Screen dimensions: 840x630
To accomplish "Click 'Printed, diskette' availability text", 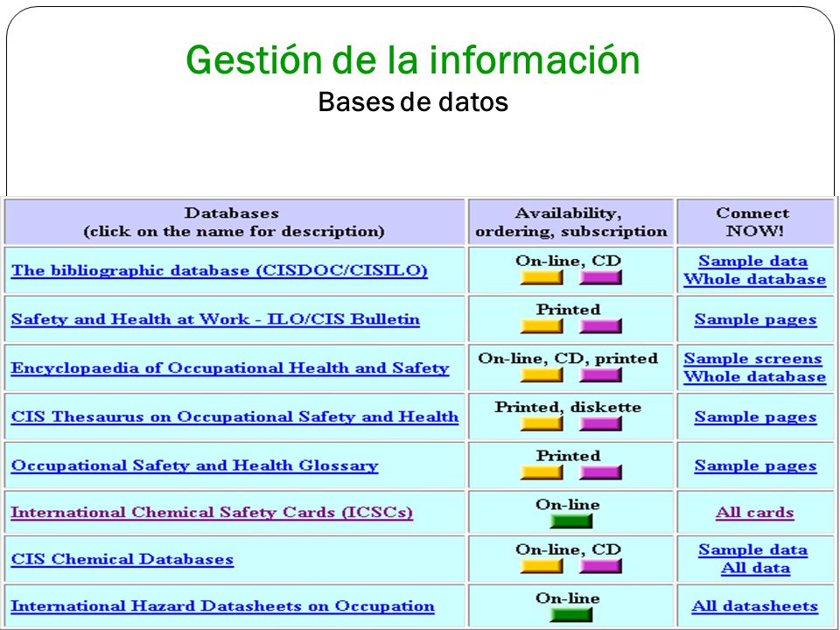I will click(x=568, y=407).
